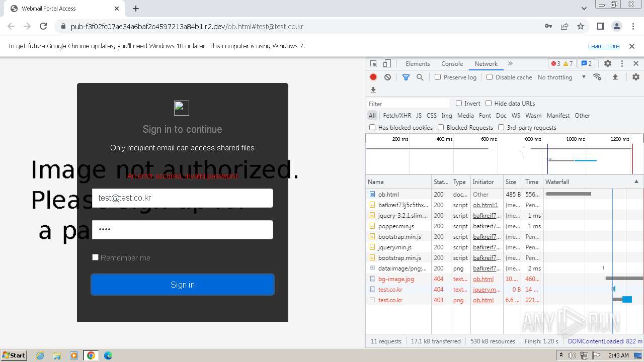Click the network timeline overview strip
Screen dimensions: 644x362
pos(504,154)
